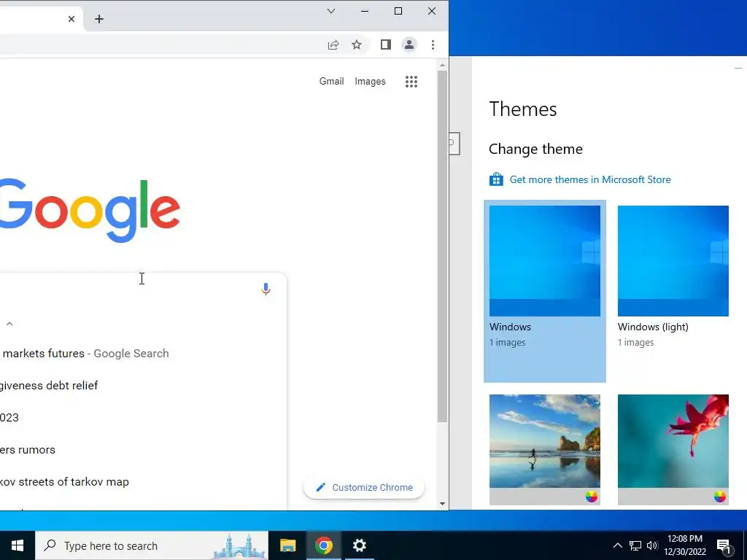Click Customize Chrome button
747x560 pixels.
pos(364,488)
